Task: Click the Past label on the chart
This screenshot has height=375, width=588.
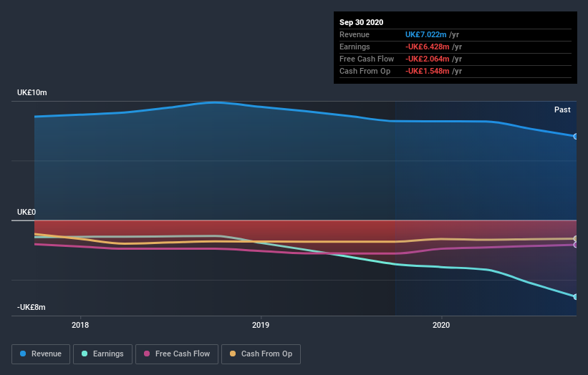Action: [562, 109]
